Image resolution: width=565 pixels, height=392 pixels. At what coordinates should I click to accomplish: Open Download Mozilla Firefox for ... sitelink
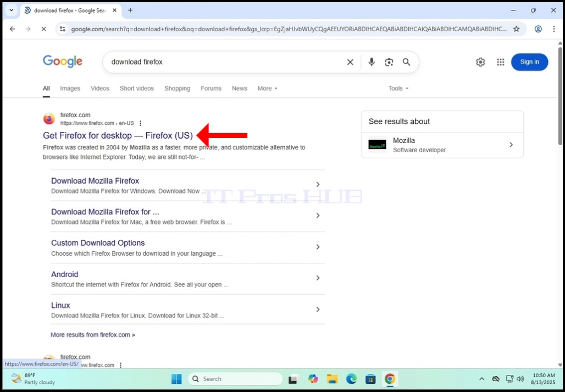(x=105, y=212)
